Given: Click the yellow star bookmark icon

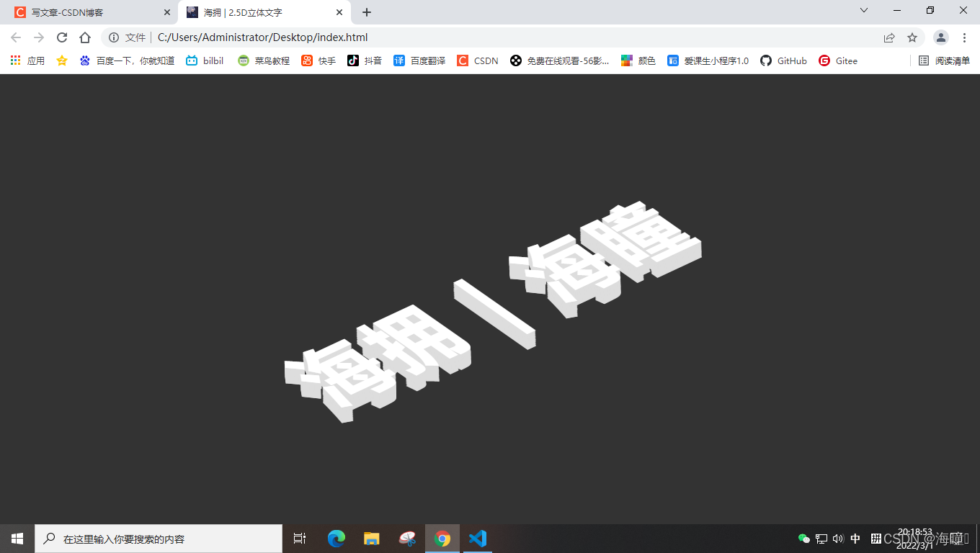Looking at the screenshot, I should pos(62,60).
